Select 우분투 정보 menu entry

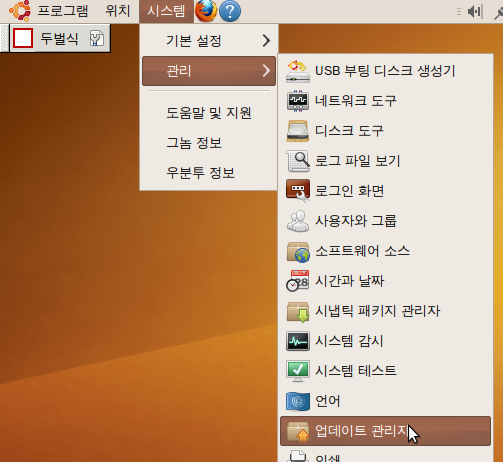[209, 173]
